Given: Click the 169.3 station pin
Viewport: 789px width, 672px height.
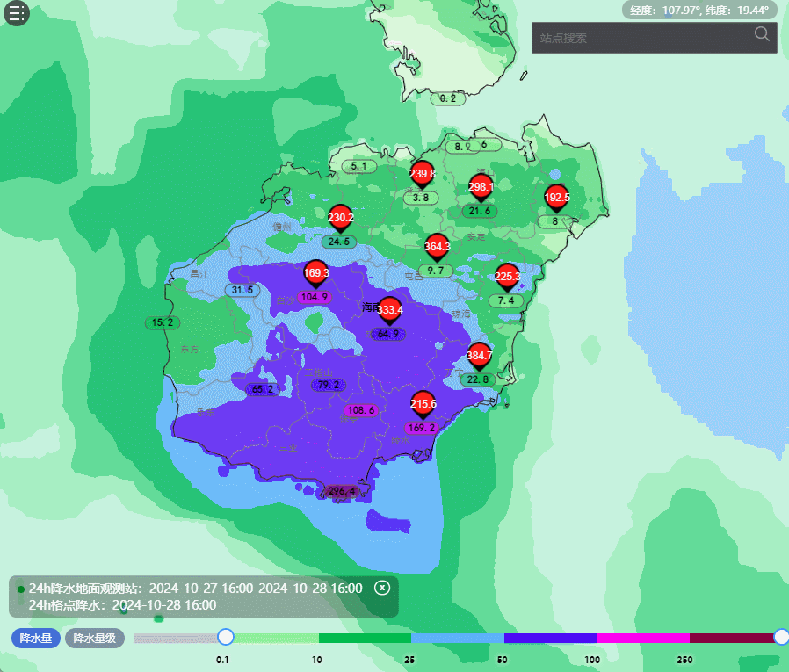Looking at the screenshot, I should coord(316,274).
